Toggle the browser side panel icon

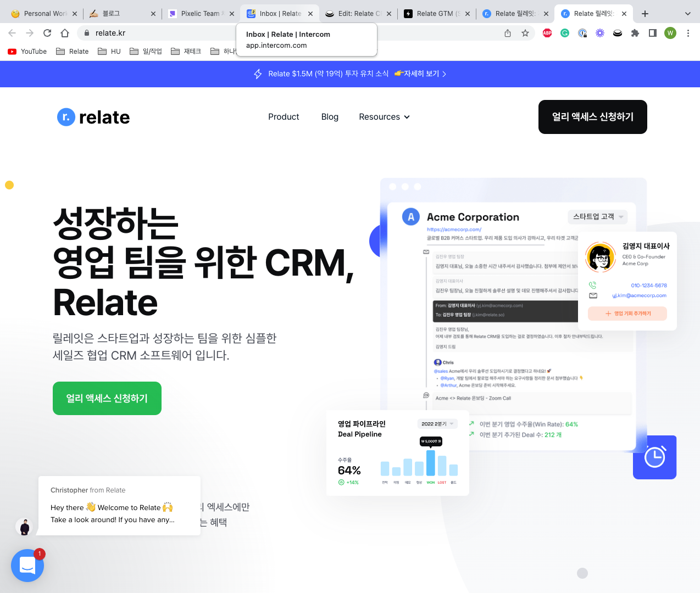[x=653, y=33]
